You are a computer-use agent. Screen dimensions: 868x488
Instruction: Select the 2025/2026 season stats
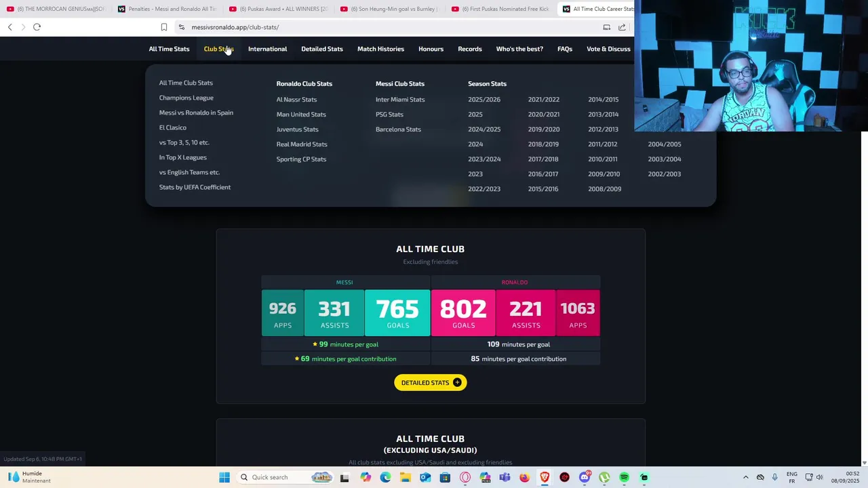pyautogui.click(x=484, y=100)
